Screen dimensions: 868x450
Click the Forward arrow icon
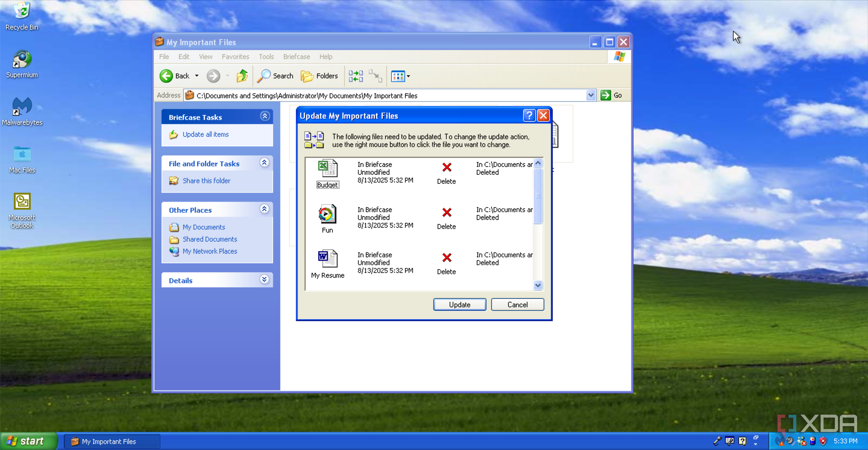point(213,76)
